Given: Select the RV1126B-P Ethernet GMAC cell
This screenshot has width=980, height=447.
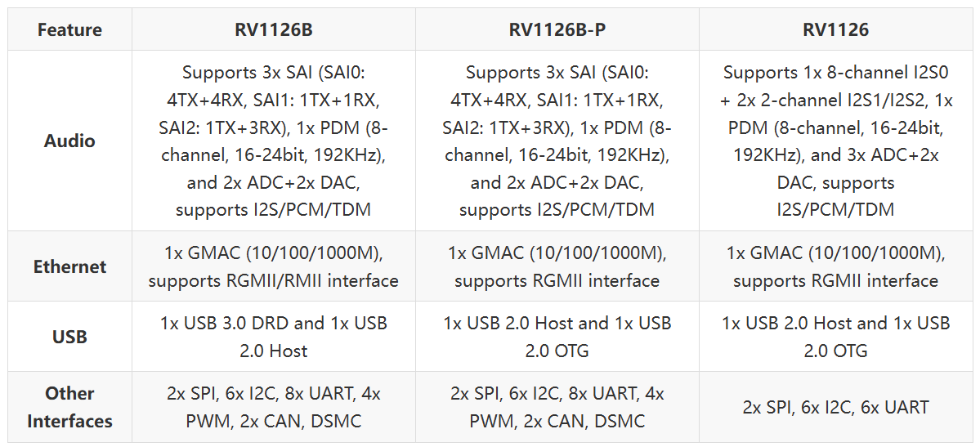Looking at the screenshot, I should point(557,266).
